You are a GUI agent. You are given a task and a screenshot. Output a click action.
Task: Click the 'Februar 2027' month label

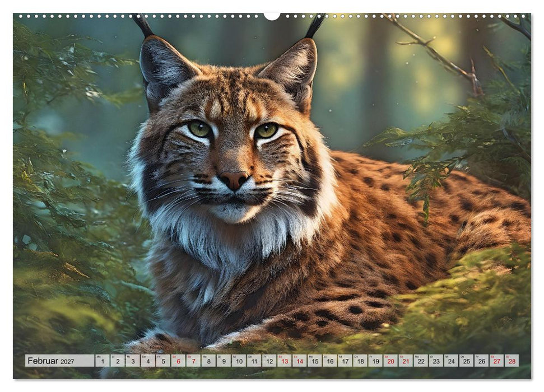click(x=51, y=361)
